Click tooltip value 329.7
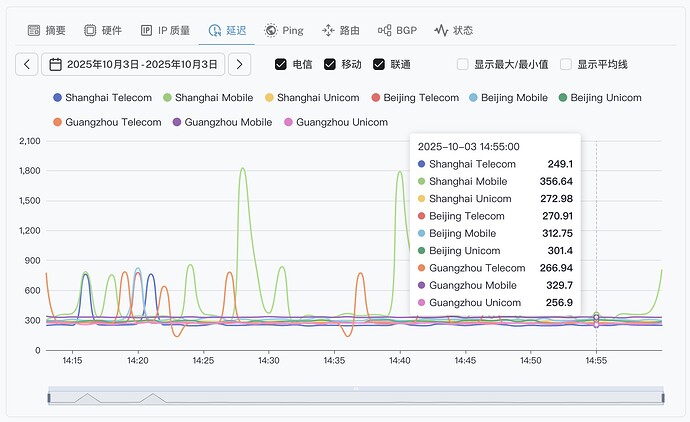The width and height of the screenshot is (690, 422). pyautogui.click(x=559, y=285)
